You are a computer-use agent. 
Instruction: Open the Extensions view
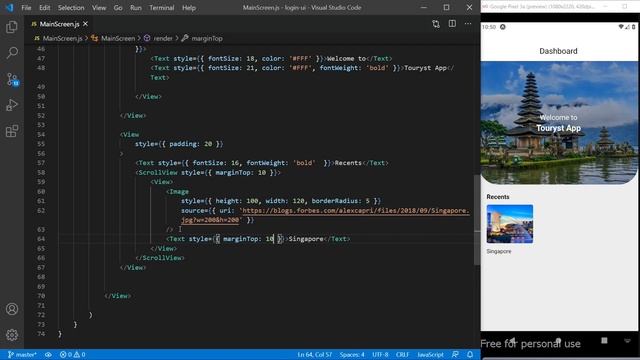point(12,131)
